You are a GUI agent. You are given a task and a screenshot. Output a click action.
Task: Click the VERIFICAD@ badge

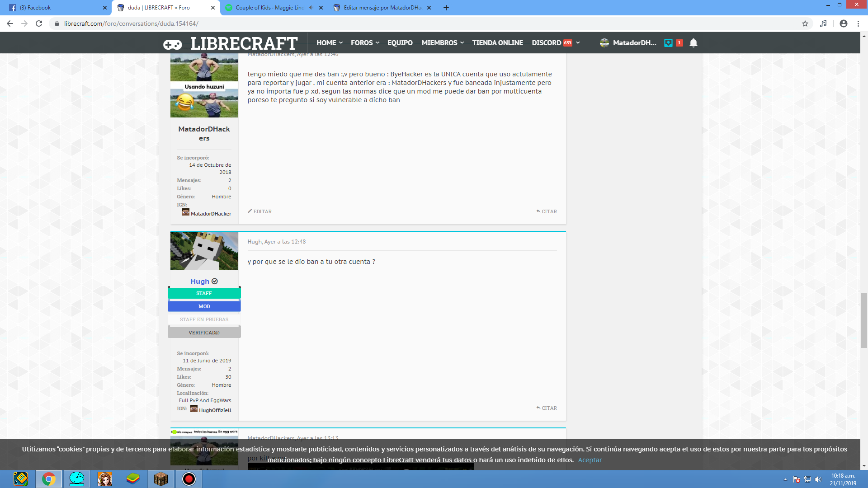204,333
